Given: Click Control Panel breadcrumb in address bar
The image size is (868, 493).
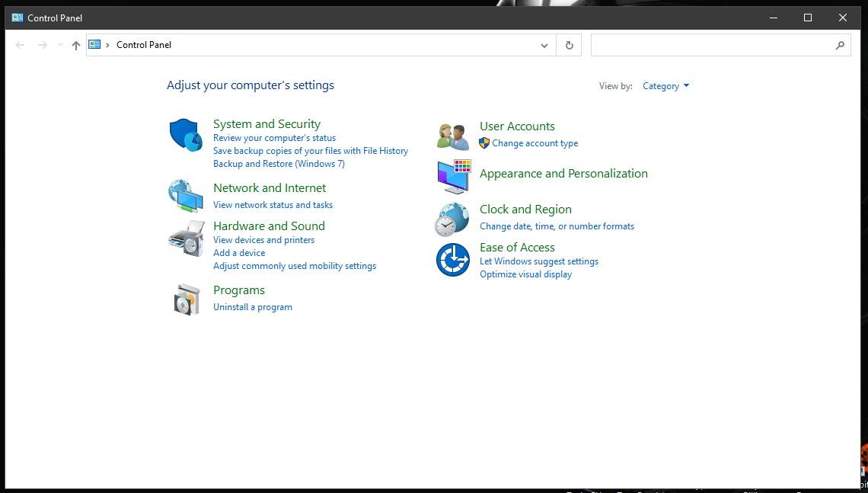Looking at the screenshot, I should pos(144,45).
